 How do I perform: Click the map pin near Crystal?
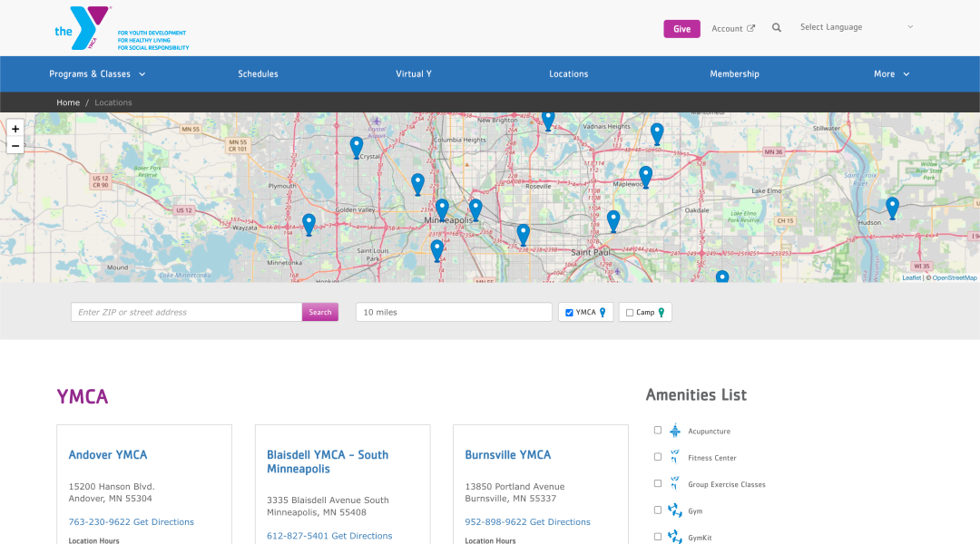[x=357, y=146]
